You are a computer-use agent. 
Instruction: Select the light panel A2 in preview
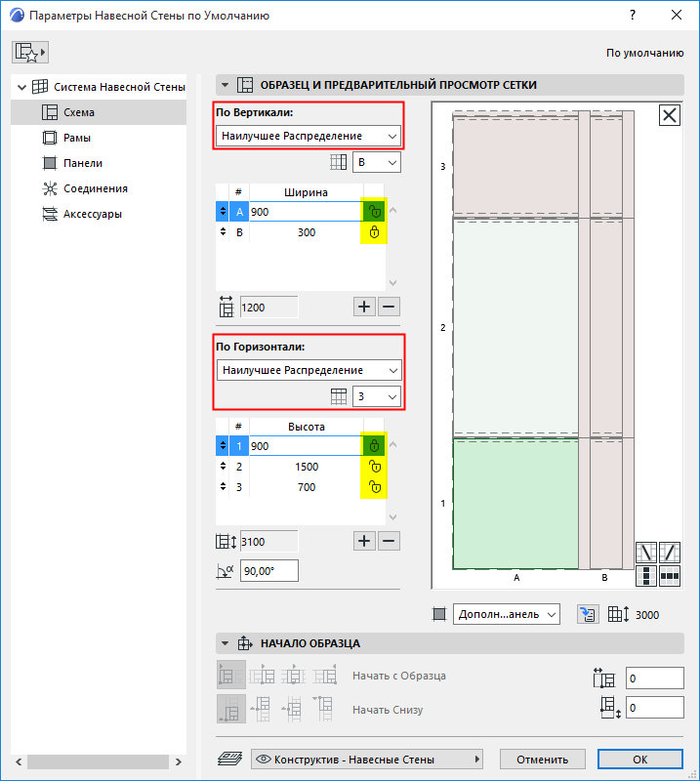(x=515, y=328)
